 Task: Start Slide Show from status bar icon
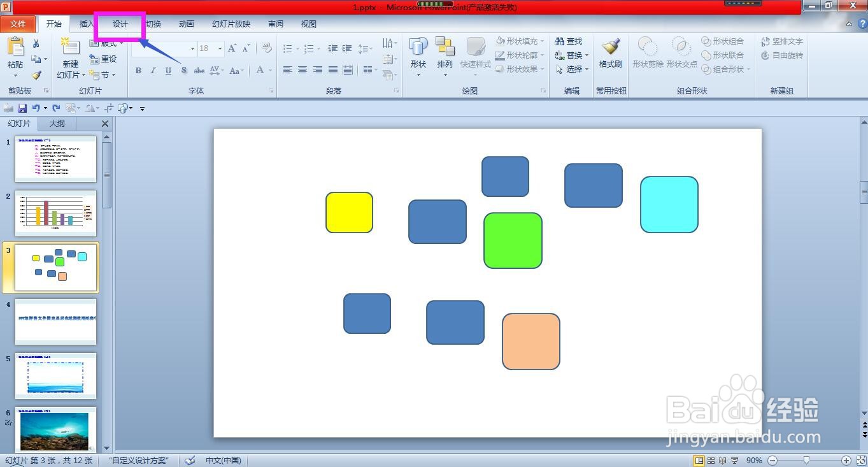[734, 461]
